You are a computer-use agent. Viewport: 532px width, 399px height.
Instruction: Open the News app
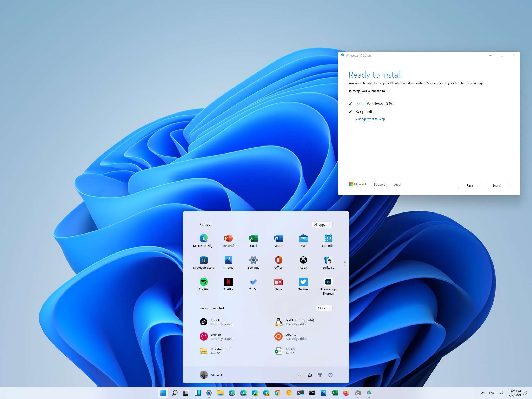coord(278,284)
